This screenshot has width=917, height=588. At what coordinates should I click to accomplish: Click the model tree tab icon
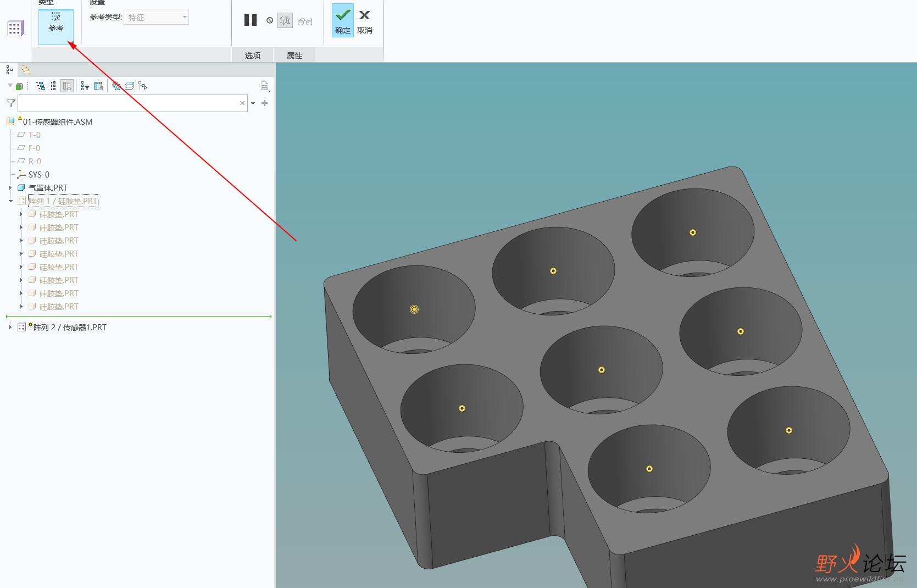[x=9, y=70]
